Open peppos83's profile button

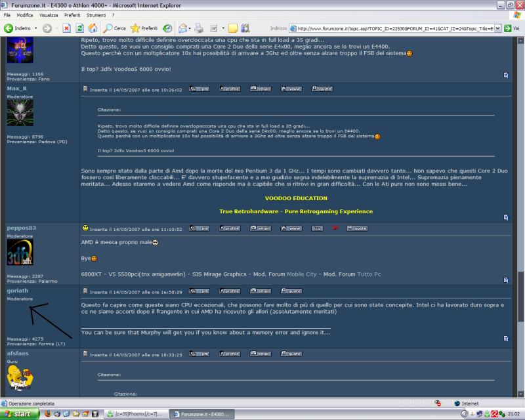pos(230,228)
